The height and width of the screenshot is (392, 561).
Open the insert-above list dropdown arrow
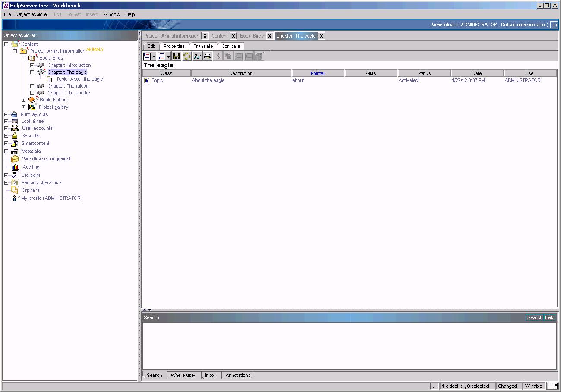(x=154, y=56)
